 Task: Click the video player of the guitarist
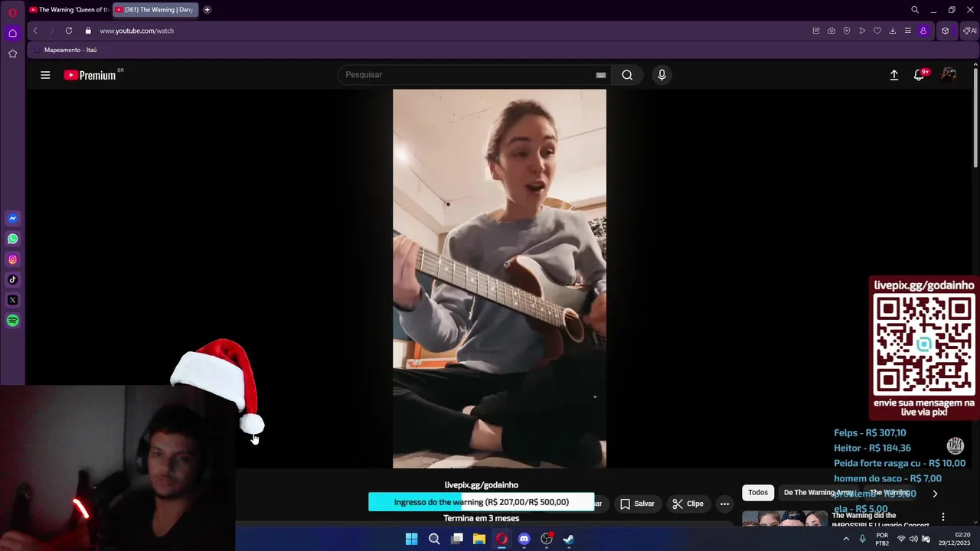499,279
